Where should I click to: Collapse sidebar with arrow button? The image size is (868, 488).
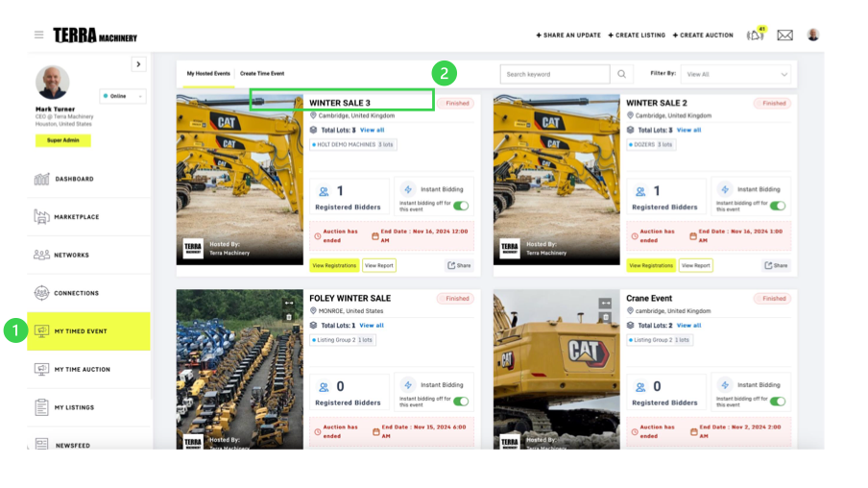click(x=138, y=64)
